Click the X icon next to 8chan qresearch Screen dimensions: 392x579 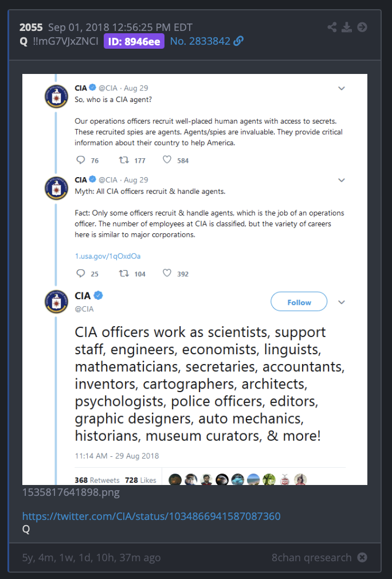tap(362, 557)
